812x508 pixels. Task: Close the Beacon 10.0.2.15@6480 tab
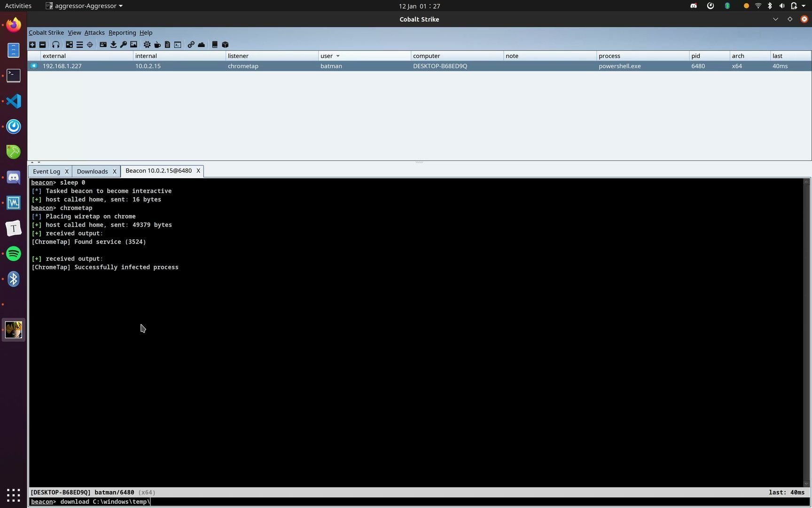(x=198, y=171)
